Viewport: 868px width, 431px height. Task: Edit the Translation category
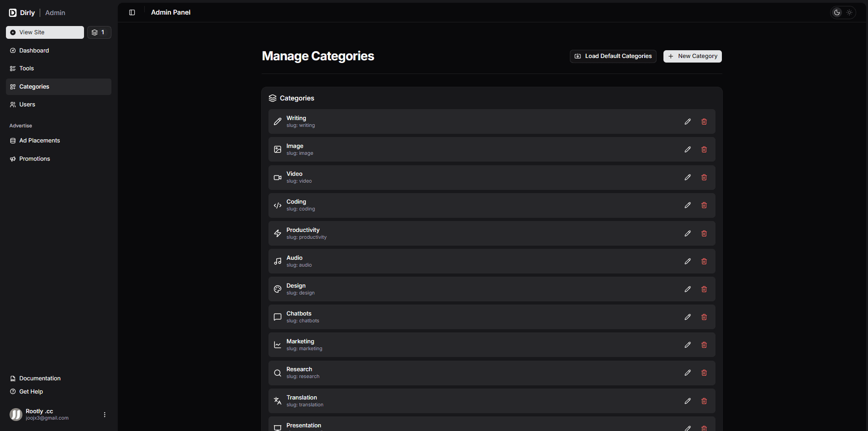tap(687, 401)
